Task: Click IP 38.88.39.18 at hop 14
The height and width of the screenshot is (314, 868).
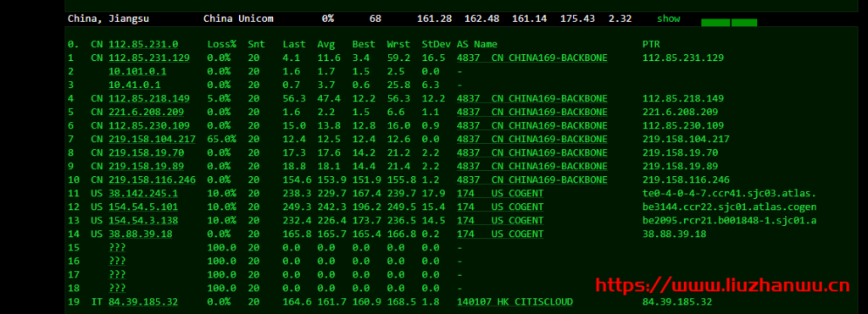Action: (x=140, y=234)
